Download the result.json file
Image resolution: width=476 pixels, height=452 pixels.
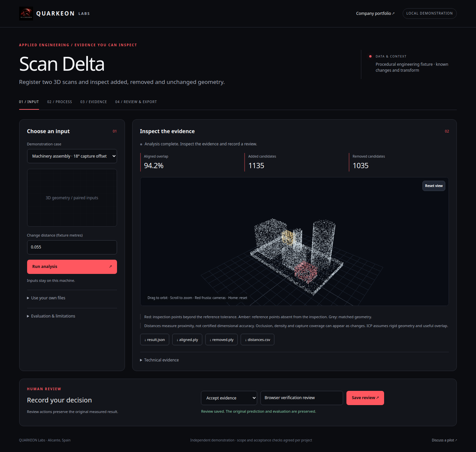[155, 340]
